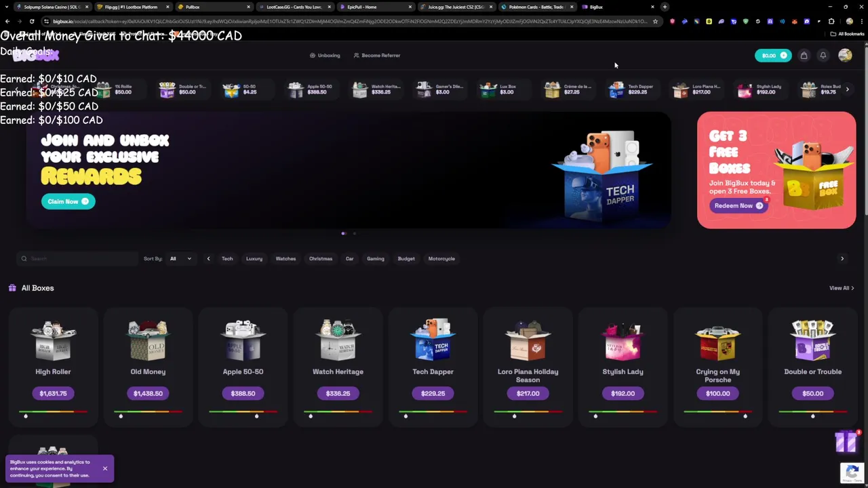Click the BigBux logo
868x488 pixels.
pyautogui.click(x=35, y=56)
